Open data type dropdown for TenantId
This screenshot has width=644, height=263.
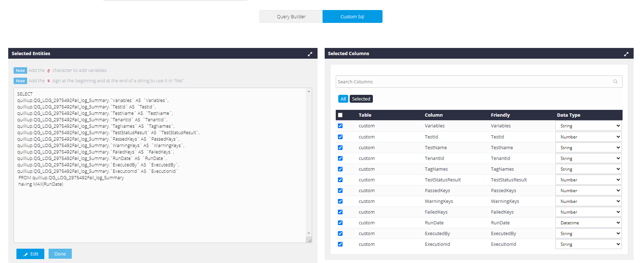coord(588,158)
